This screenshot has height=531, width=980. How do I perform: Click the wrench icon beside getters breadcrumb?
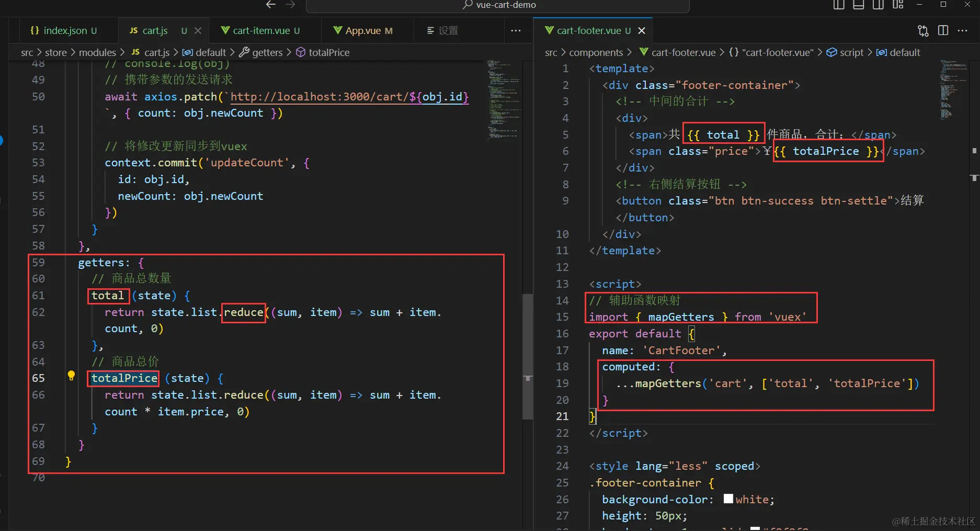tap(244, 52)
